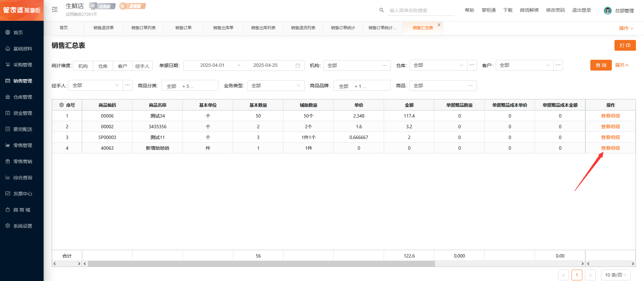Click the start date 2025-04-01 field

[x=212, y=65]
